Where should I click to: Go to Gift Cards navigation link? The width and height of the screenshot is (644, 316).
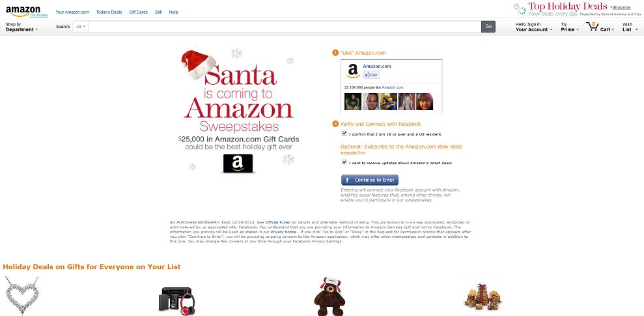(139, 12)
